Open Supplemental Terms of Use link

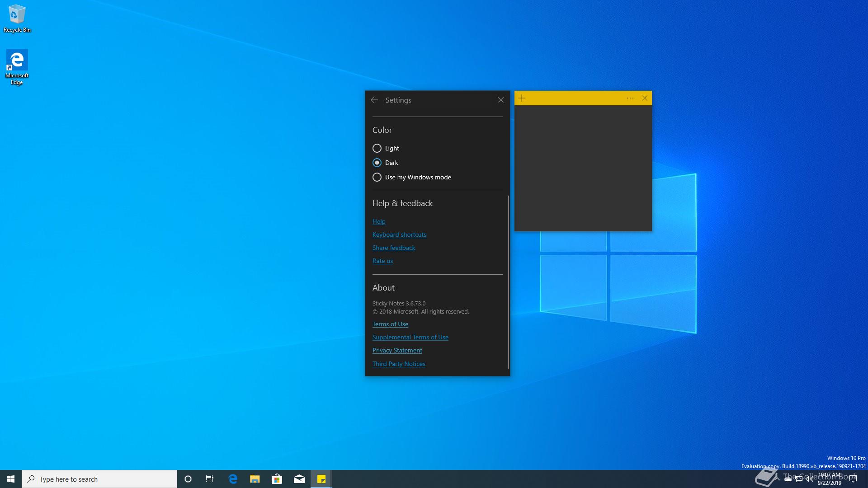[x=410, y=337]
